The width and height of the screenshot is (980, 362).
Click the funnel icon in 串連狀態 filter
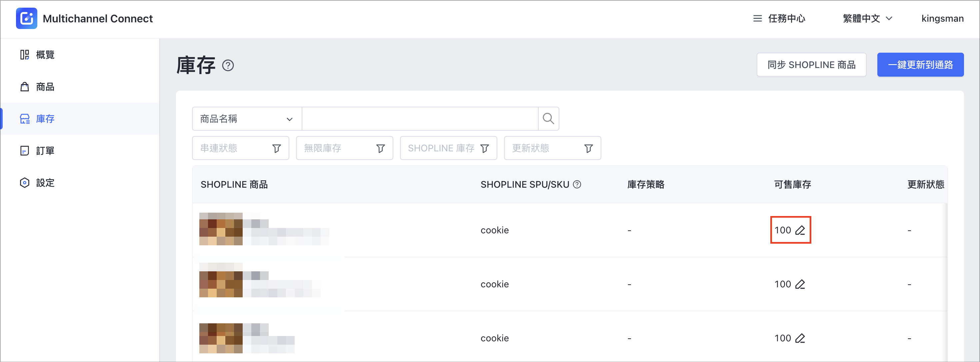tap(277, 148)
